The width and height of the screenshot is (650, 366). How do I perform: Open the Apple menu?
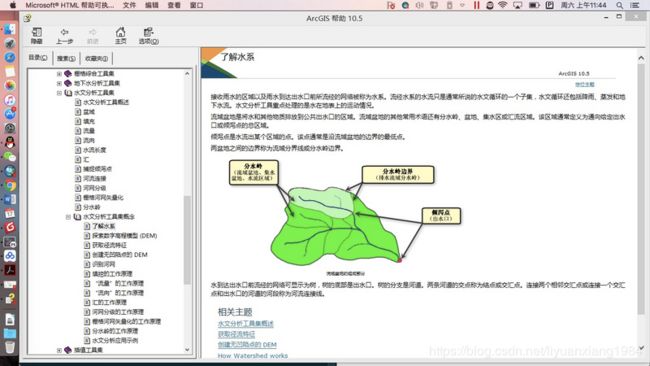pos(12,5)
